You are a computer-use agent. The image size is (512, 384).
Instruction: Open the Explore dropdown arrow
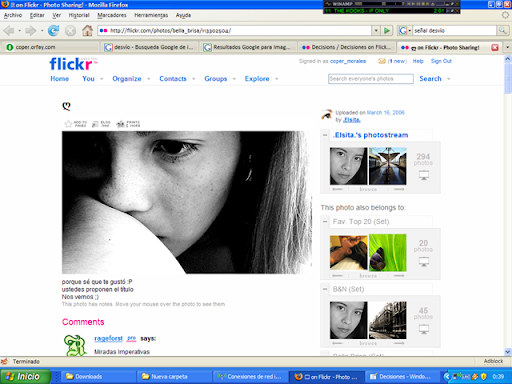click(x=277, y=79)
